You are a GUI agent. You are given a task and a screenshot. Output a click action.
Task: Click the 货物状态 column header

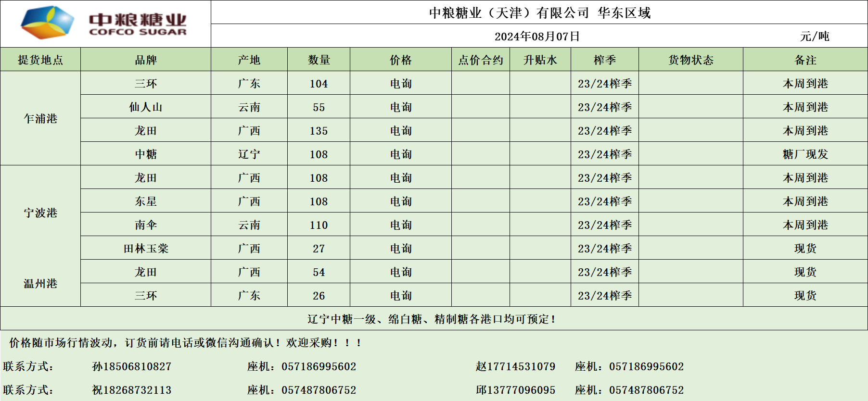(690, 60)
